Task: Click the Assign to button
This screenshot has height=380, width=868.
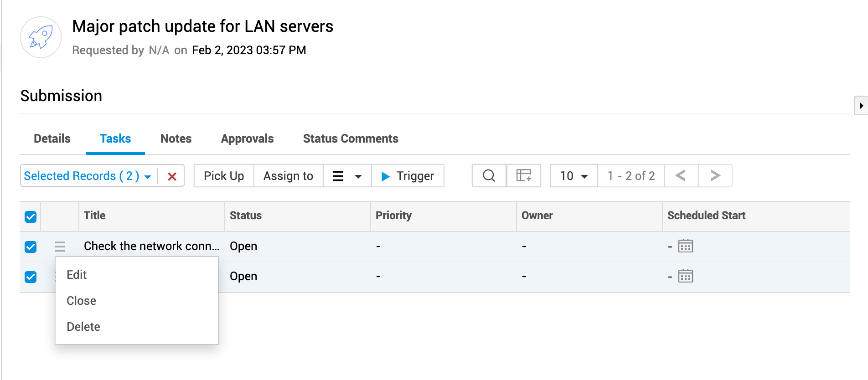Action: click(288, 176)
